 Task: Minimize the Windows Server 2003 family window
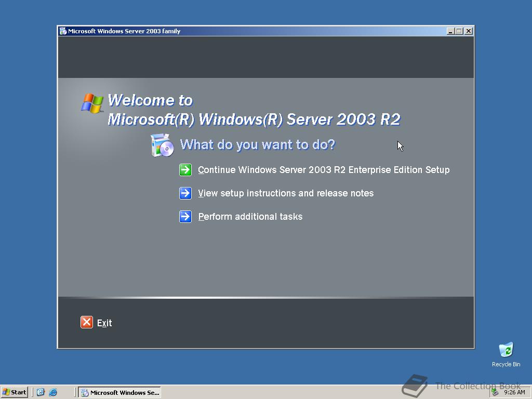(x=450, y=31)
